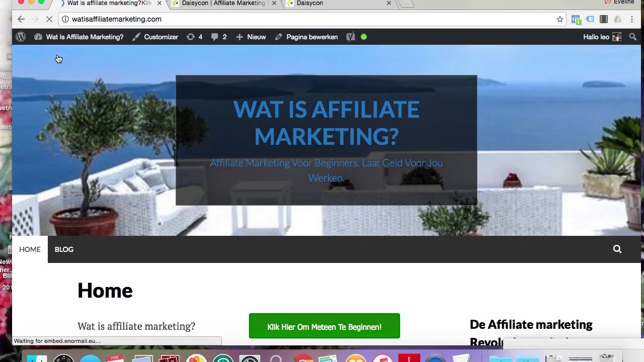Close the third Daisycon tab
644x362 pixels.
(389, 3)
